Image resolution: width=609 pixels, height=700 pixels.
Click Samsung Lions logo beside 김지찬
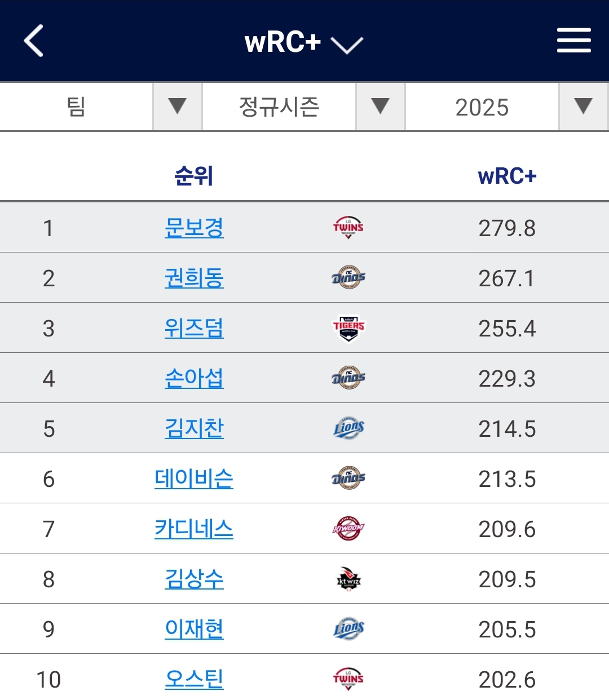point(348,428)
